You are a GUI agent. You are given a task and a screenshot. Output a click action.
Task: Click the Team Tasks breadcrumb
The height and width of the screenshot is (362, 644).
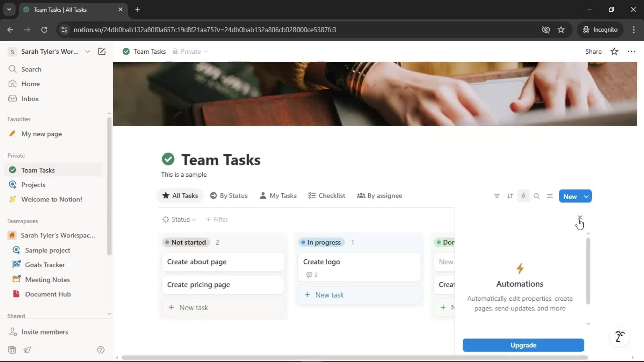point(144,51)
